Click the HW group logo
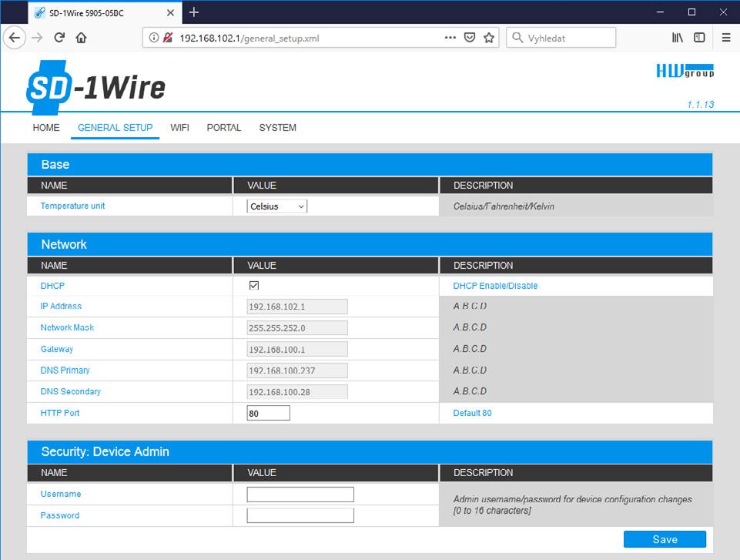 point(685,71)
